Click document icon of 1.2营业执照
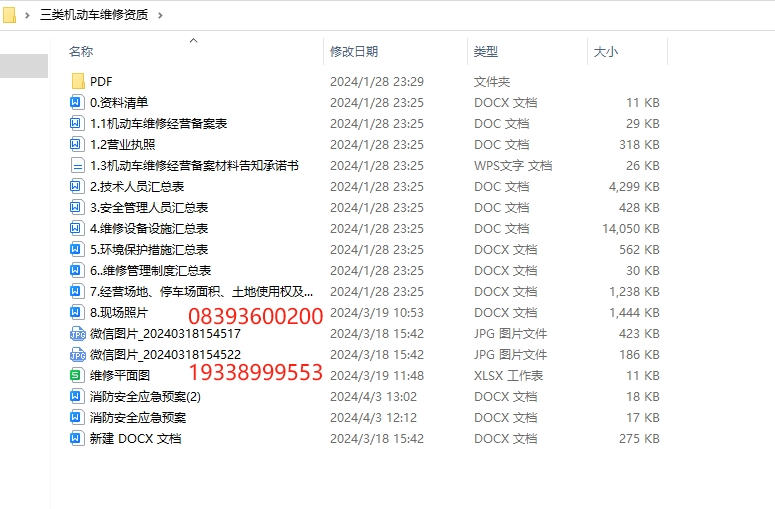775x509 pixels. [x=76, y=144]
